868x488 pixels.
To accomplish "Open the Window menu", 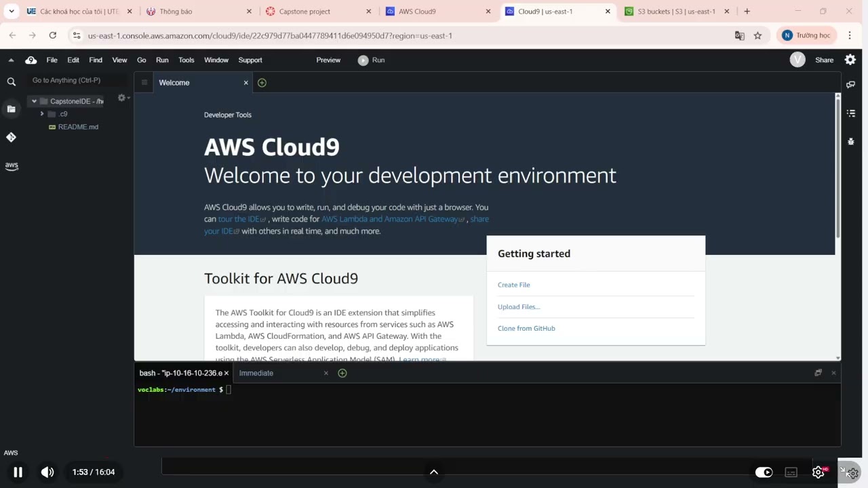I will pyautogui.click(x=216, y=60).
